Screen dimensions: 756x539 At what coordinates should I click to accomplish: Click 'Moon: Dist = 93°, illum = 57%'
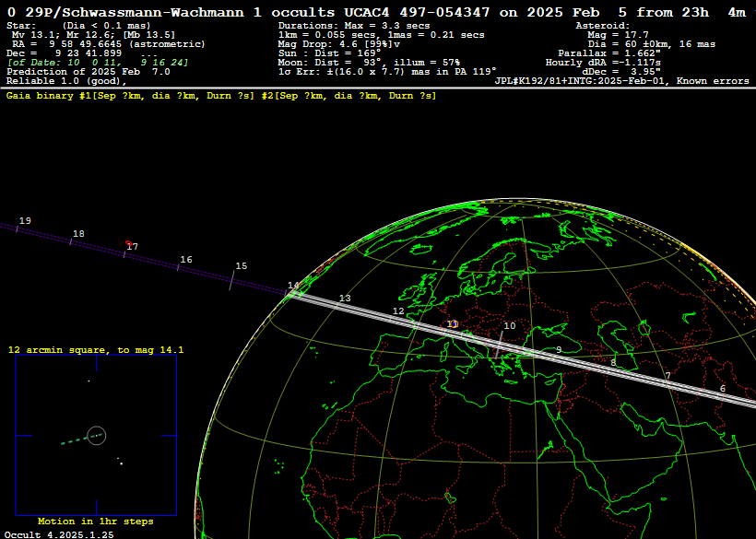click(x=369, y=63)
